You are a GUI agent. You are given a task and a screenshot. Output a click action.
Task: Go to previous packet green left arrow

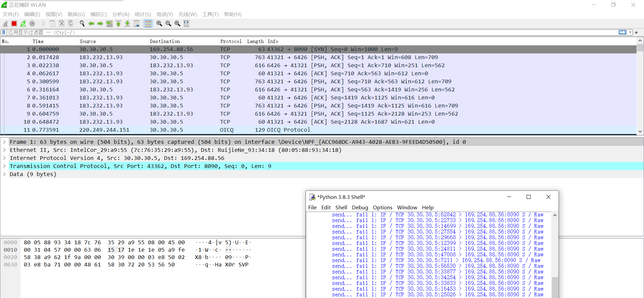coord(91,24)
